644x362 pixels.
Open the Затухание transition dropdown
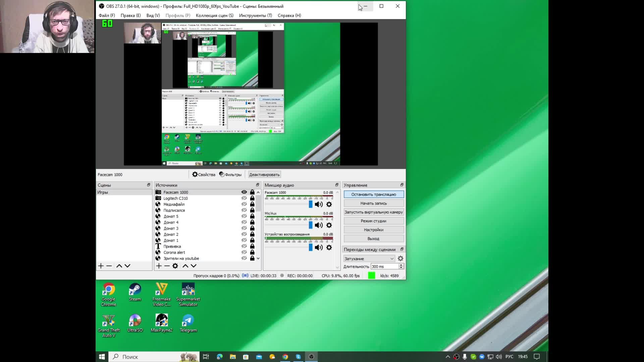coord(369,258)
